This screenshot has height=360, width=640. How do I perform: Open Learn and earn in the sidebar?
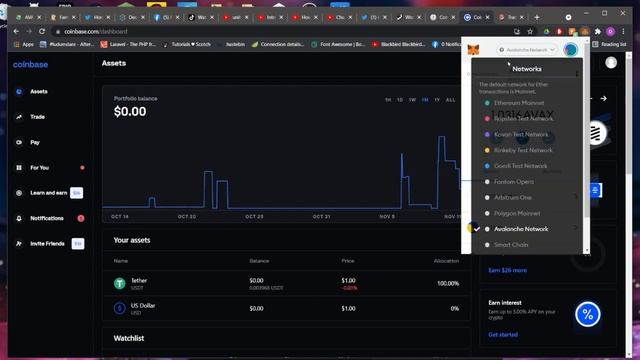(48, 193)
